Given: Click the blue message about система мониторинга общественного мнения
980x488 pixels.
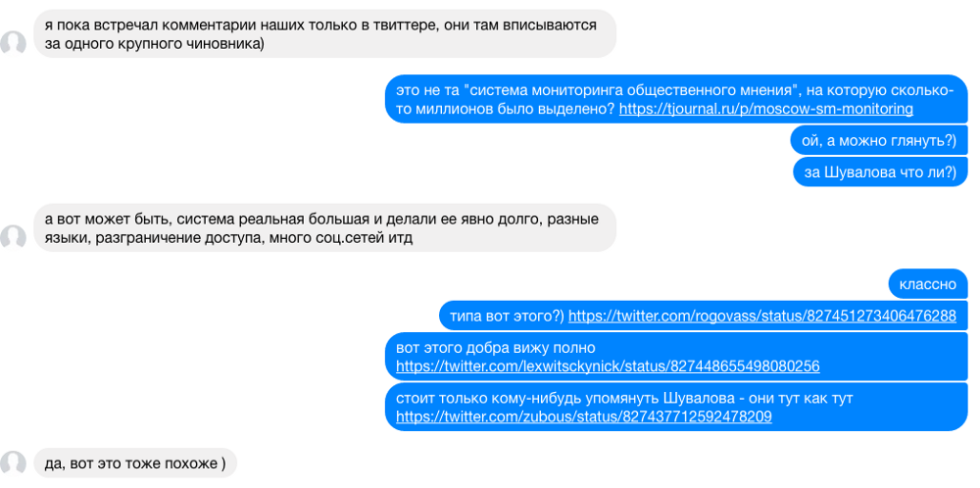Looking at the screenshot, I should click(676, 99).
